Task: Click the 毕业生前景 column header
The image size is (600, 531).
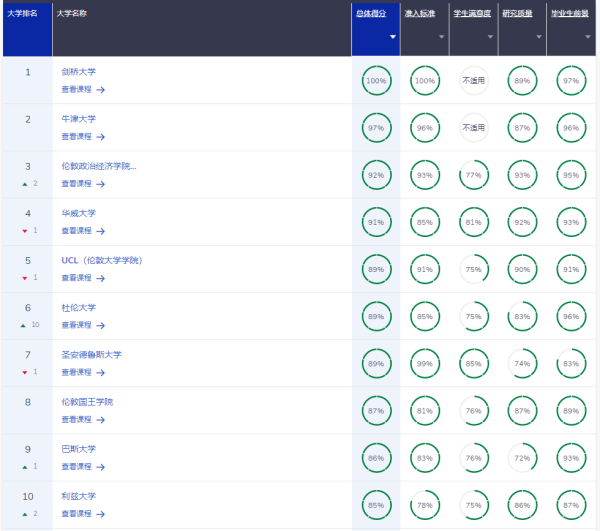Action: click(570, 14)
